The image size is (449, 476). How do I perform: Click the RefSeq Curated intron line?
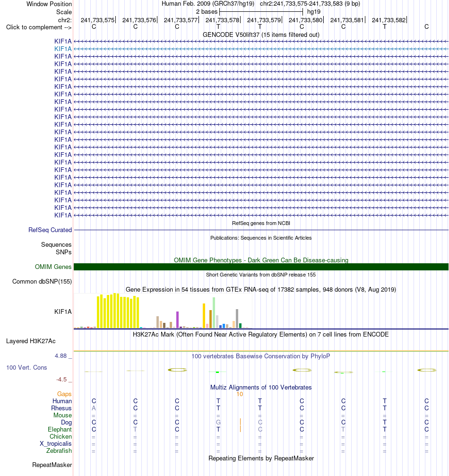click(261, 230)
